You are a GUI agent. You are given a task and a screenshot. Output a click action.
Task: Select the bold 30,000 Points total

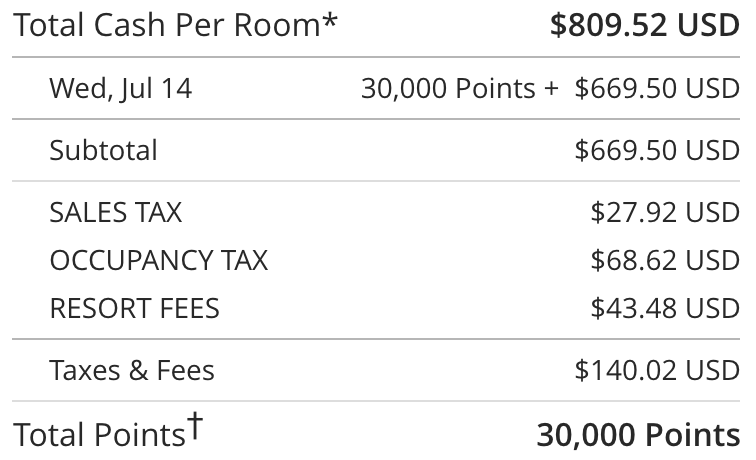click(638, 435)
